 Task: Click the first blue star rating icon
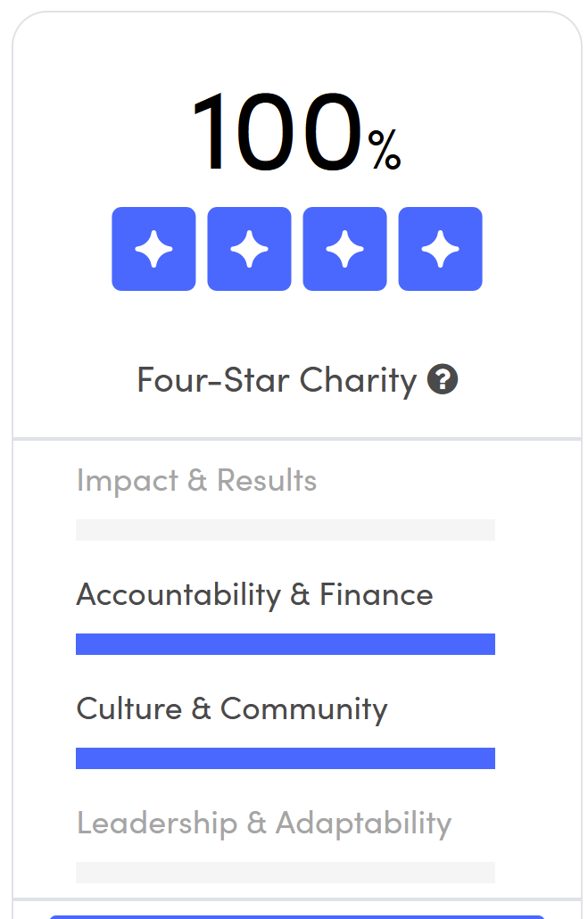[x=153, y=249]
